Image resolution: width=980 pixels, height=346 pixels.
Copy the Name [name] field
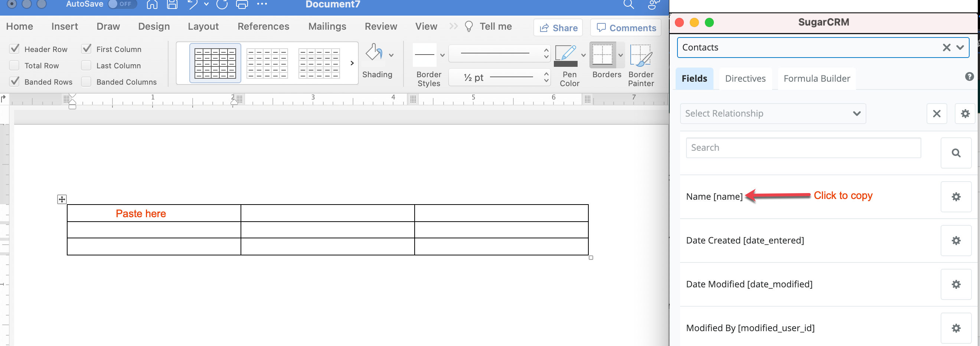tap(714, 196)
